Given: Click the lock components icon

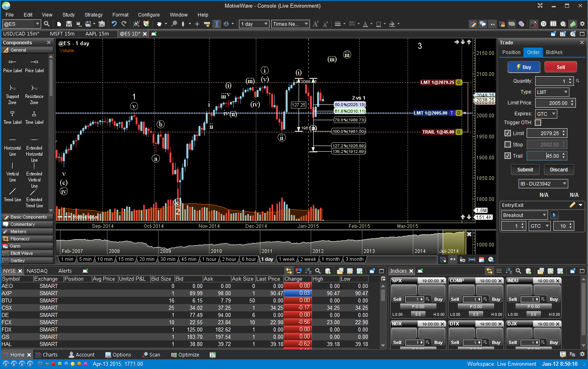Looking at the screenshot, I should click(x=502, y=24).
